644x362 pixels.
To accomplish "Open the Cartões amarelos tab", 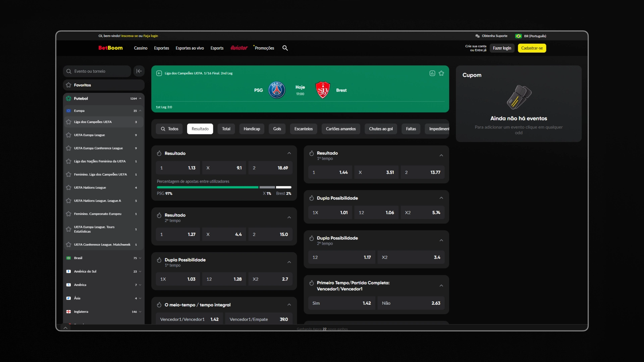I will (x=341, y=129).
